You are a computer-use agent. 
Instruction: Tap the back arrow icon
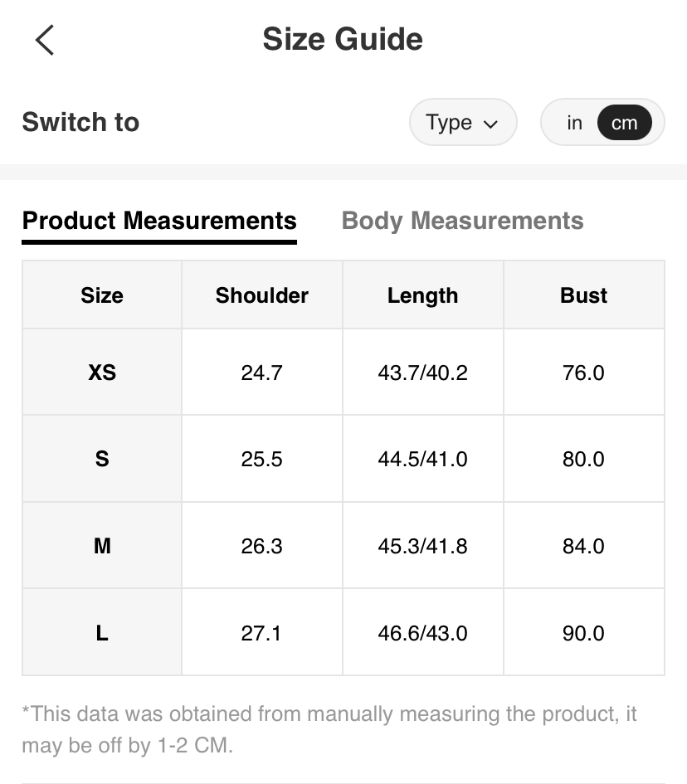[45, 40]
